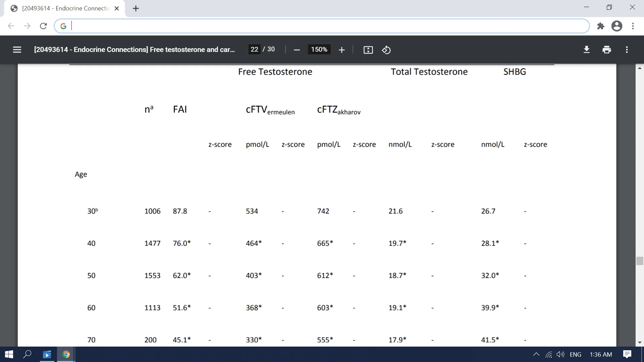Click the SHBG value 39.9*
This screenshot has width=644, height=362.
490,308
